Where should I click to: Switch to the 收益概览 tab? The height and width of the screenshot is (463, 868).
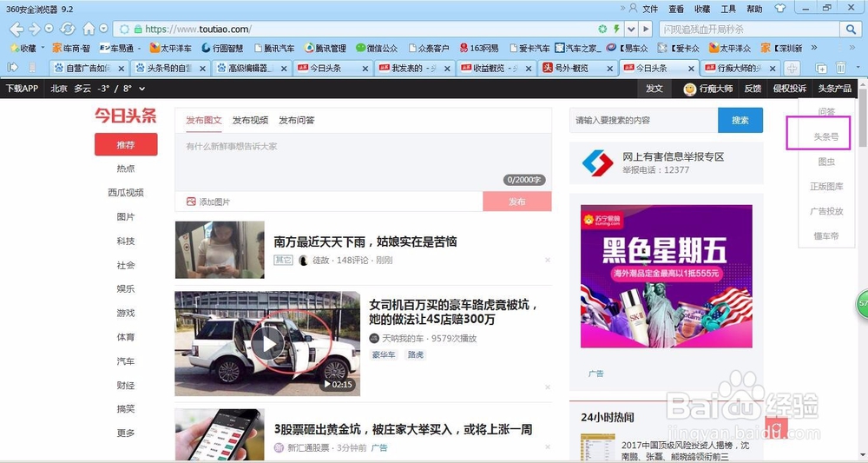click(496, 68)
